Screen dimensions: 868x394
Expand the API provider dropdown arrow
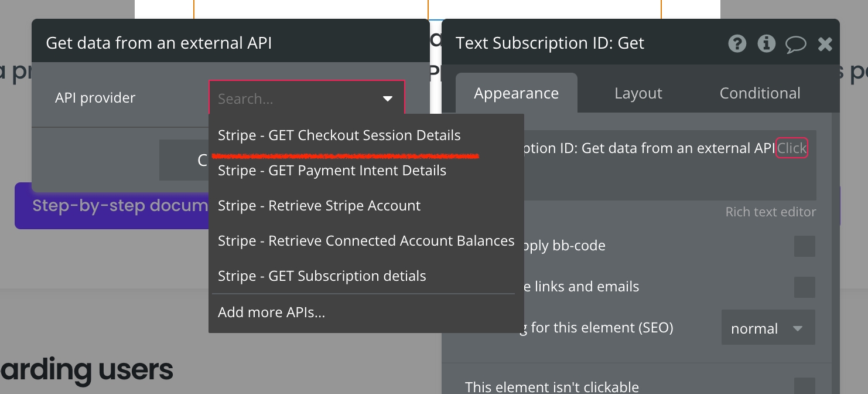click(x=388, y=98)
